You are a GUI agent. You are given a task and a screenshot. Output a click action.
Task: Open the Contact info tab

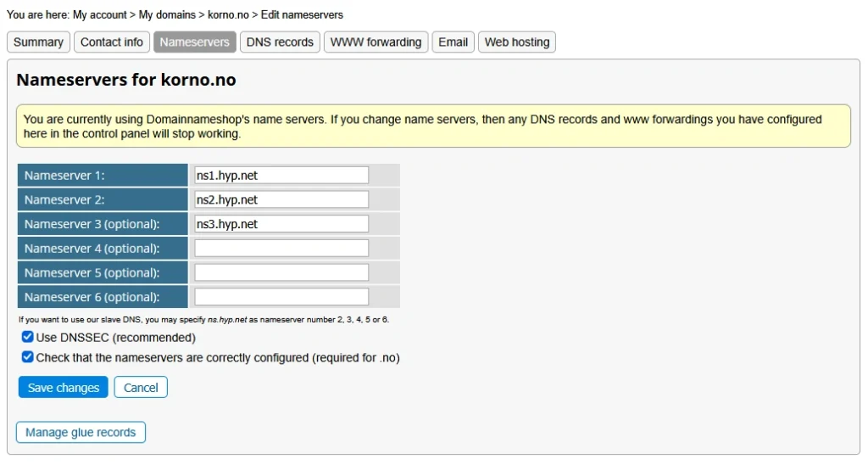click(x=112, y=42)
